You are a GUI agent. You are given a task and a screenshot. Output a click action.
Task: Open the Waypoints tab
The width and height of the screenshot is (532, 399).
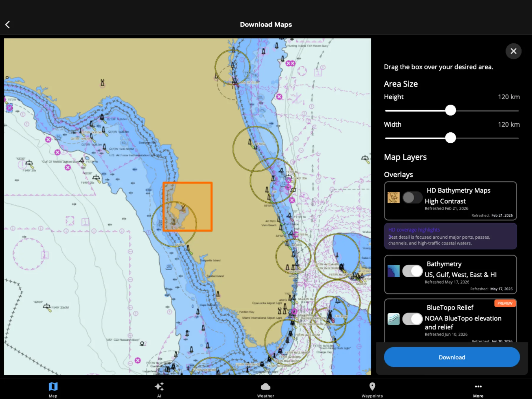(372, 390)
